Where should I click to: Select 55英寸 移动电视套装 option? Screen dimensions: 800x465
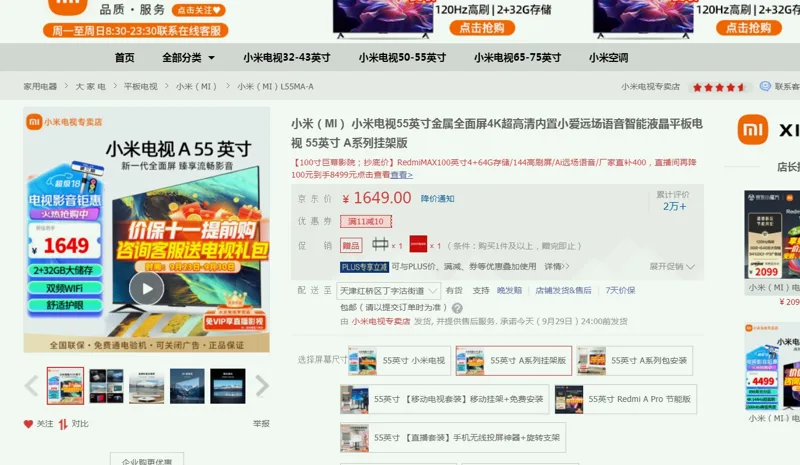[444, 399]
